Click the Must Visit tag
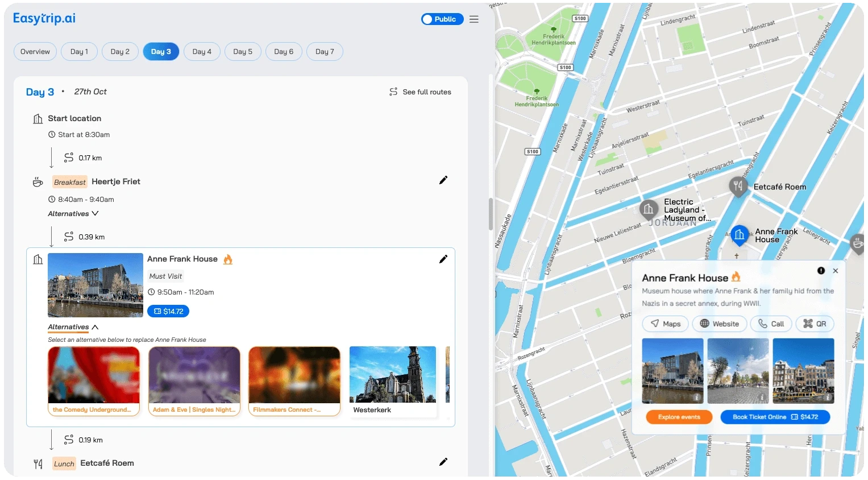This screenshot has width=868, height=480. tap(165, 276)
